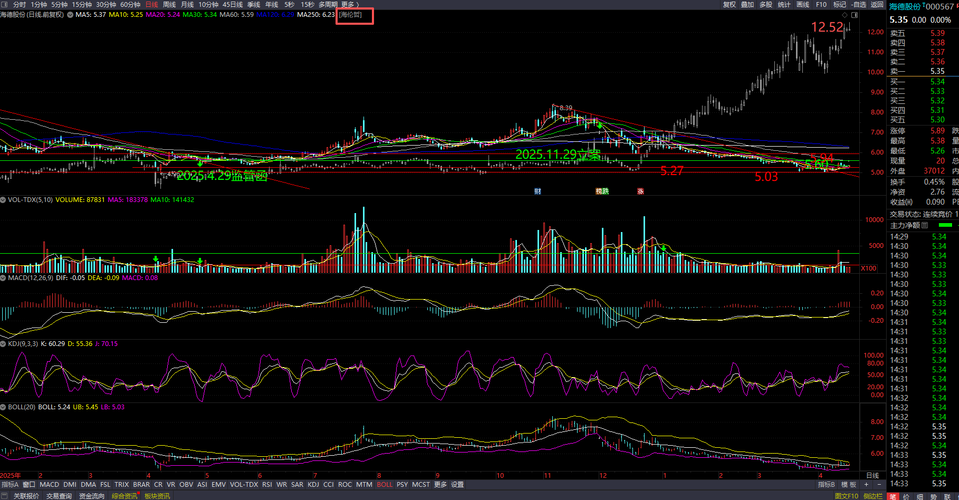Expand the 模板 template menu at the bottom
Screen dimensions: 959x500
click(849, 484)
